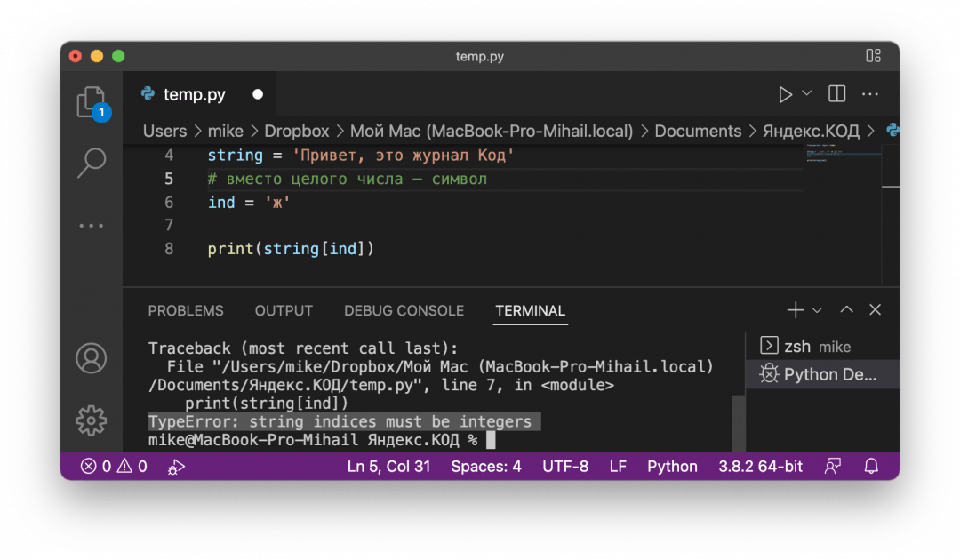Open the Explorer icon in activity bar
Viewport: 960px width, 560px height.
click(91, 102)
